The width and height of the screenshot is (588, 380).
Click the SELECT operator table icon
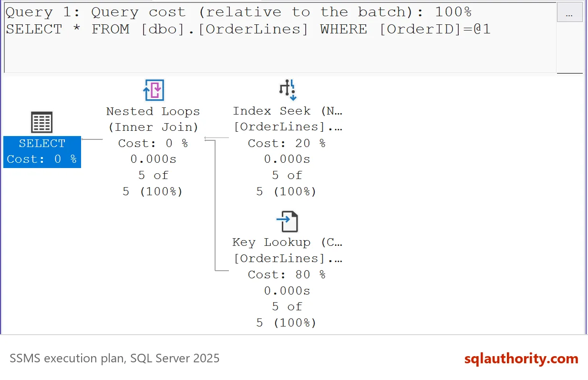coord(42,123)
